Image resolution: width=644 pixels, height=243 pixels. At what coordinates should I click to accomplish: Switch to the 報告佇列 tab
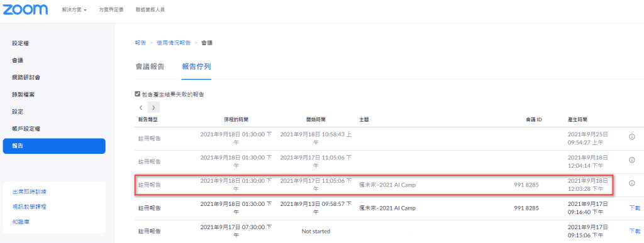pos(196,67)
